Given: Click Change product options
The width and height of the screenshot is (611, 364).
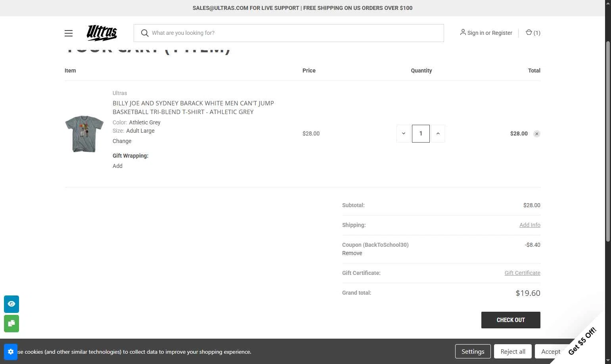Looking at the screenshot, I should tap(122, 141).
